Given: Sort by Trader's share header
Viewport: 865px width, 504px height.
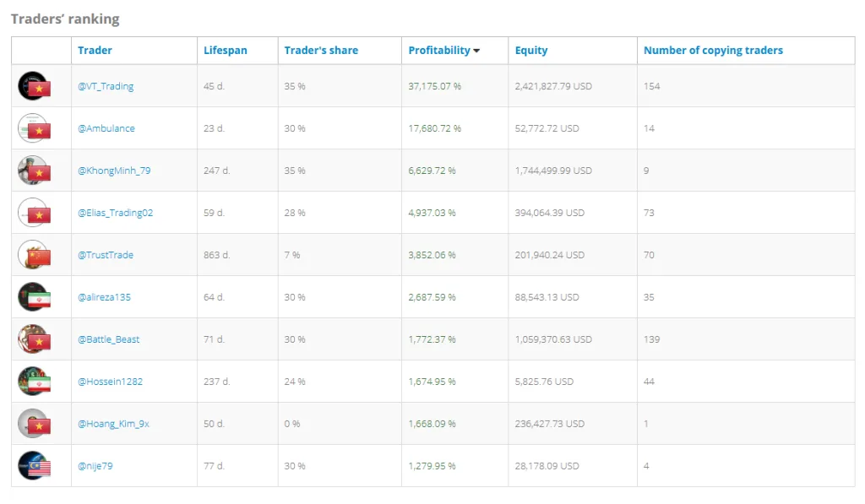Looking at the screenshot, I should point(321,51).
